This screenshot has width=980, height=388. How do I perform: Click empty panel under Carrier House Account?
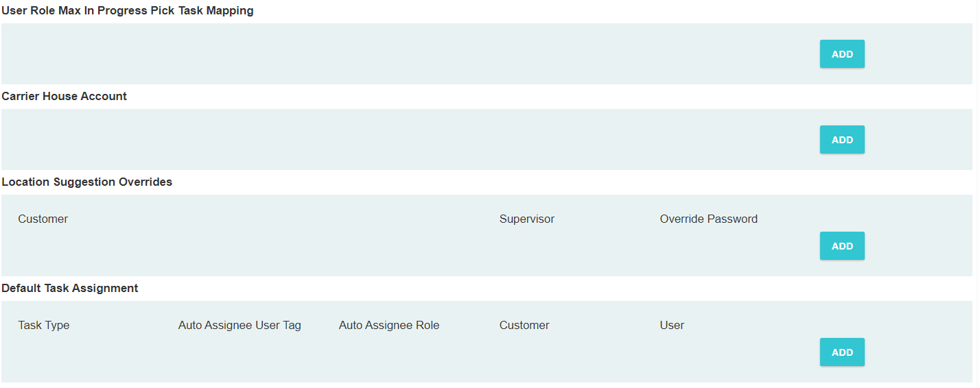pyautogui.click(x=412, y=140)
